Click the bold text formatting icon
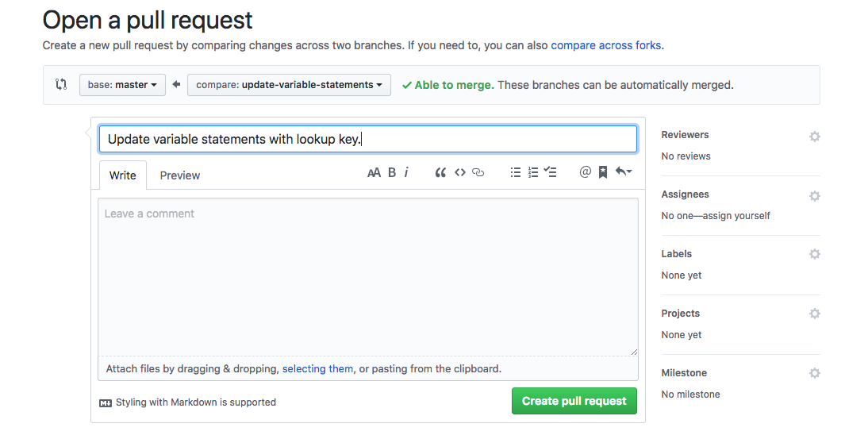 [392, 172]
